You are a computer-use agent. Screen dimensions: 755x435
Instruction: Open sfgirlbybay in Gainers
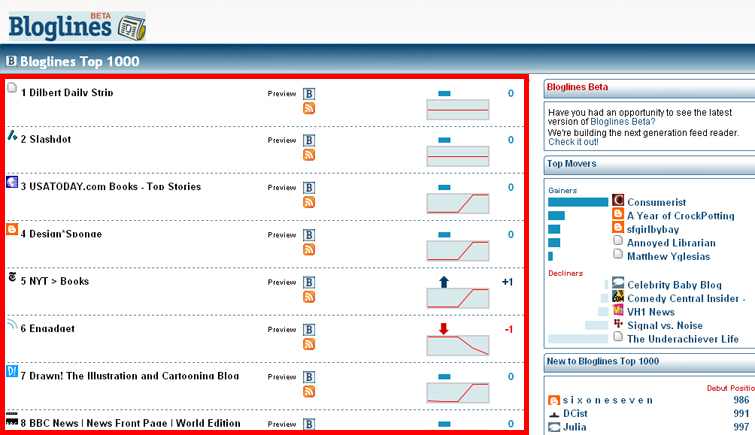pos(652,229)
